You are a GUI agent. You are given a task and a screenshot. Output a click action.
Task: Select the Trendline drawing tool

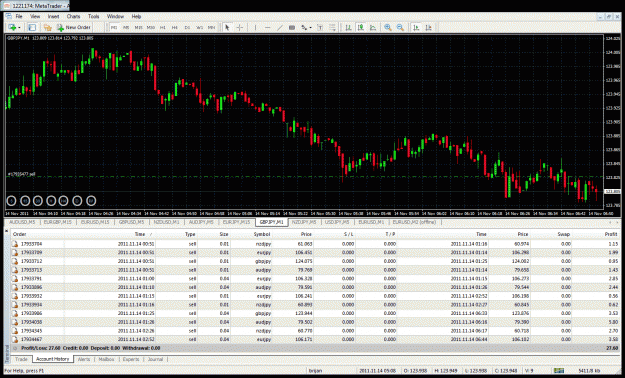tap(280, 28)
